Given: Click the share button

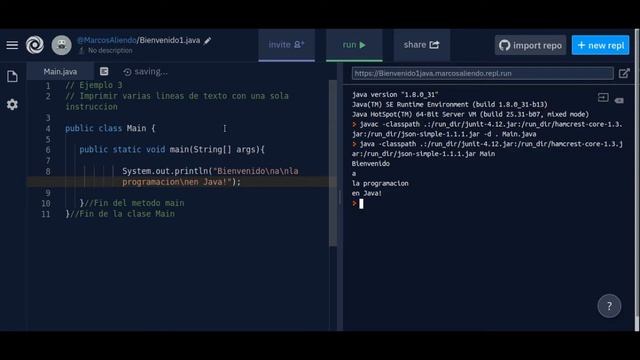Looking at the screenshot, I should pos(422,45).
